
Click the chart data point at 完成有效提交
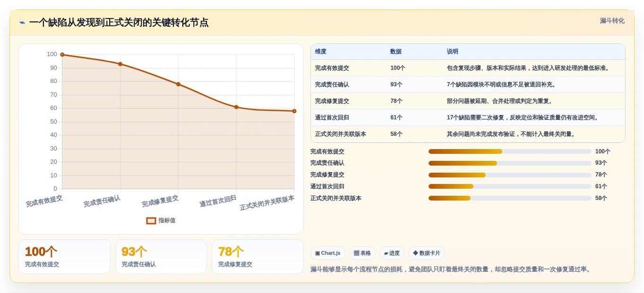(62, 55)
